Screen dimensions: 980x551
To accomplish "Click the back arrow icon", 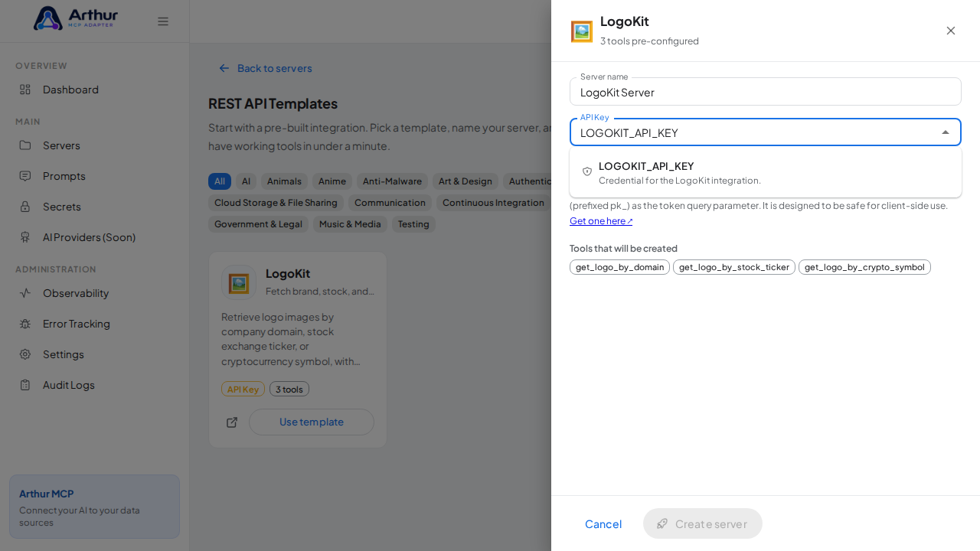I will (x=224, y=68).
